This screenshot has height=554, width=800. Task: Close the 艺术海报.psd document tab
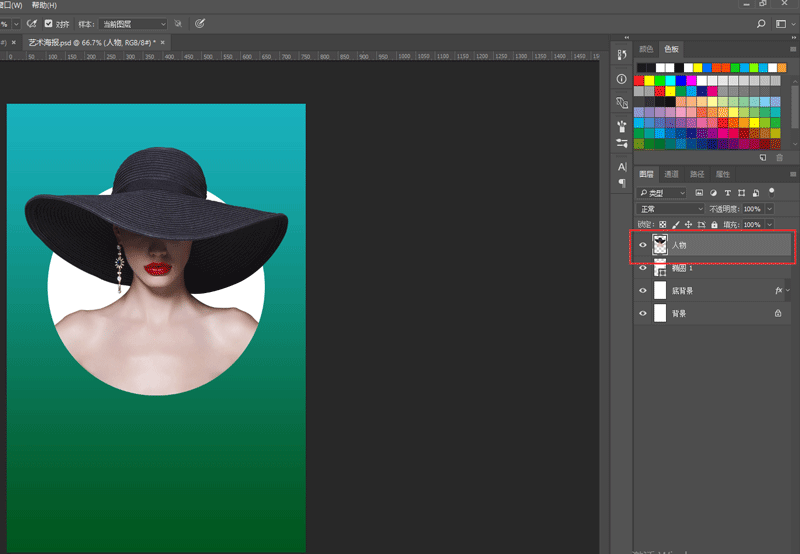[x=163, y=42]
